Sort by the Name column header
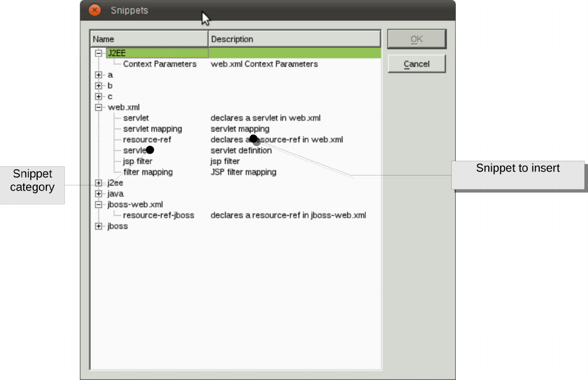The image size is (588, 380). [149, 39]
